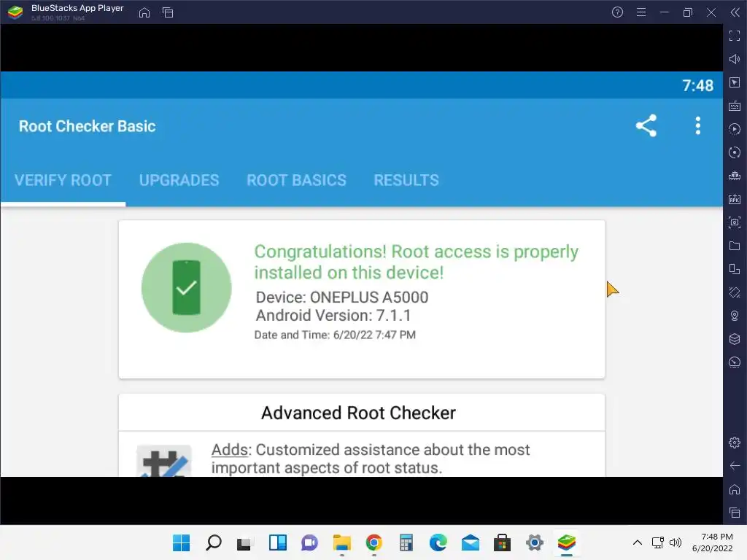Tap the Advanced Root Checker heading
The image size is (747, 560).
(x=358, y=413)
